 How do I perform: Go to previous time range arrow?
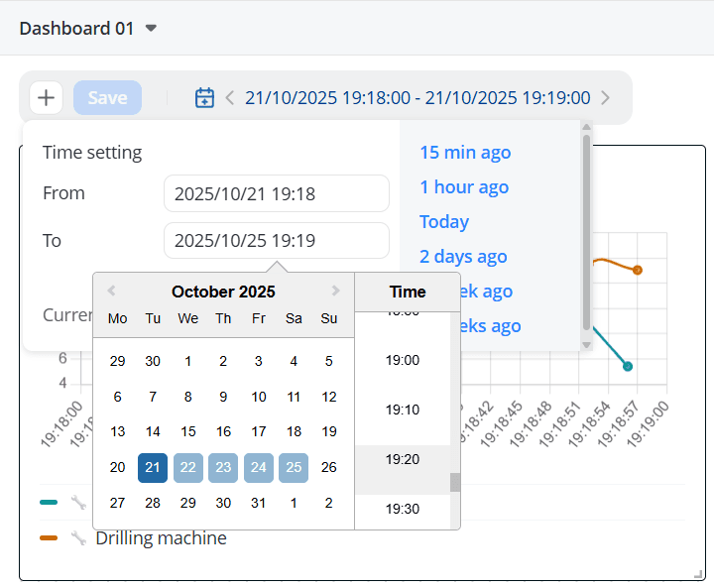click(x=229, y=98)
